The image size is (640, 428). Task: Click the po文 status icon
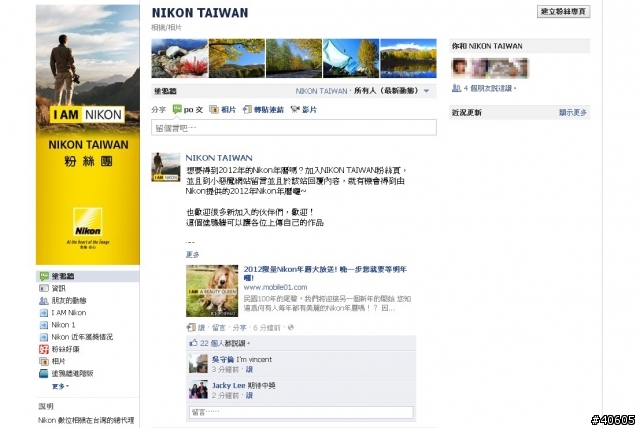tap(177, 109)
